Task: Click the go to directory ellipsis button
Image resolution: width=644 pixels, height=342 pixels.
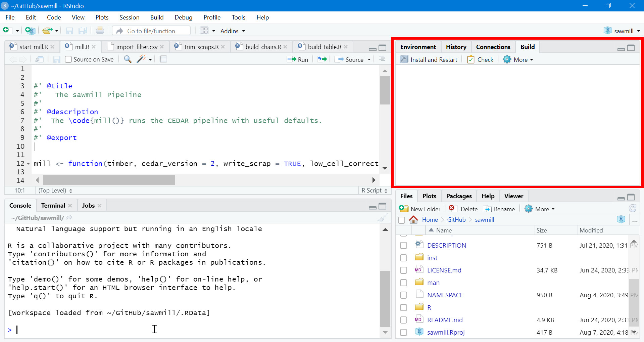Action: tap(635, 220)
